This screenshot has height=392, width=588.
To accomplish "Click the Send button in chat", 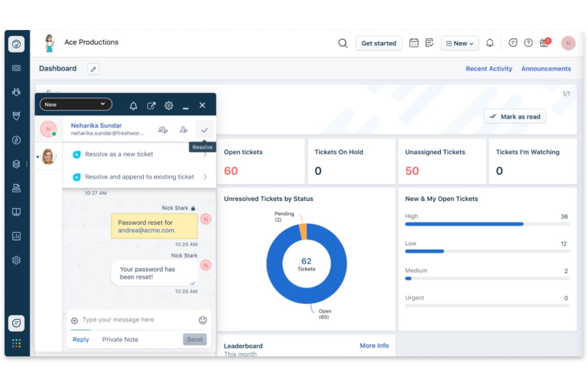I will [195, 340].
